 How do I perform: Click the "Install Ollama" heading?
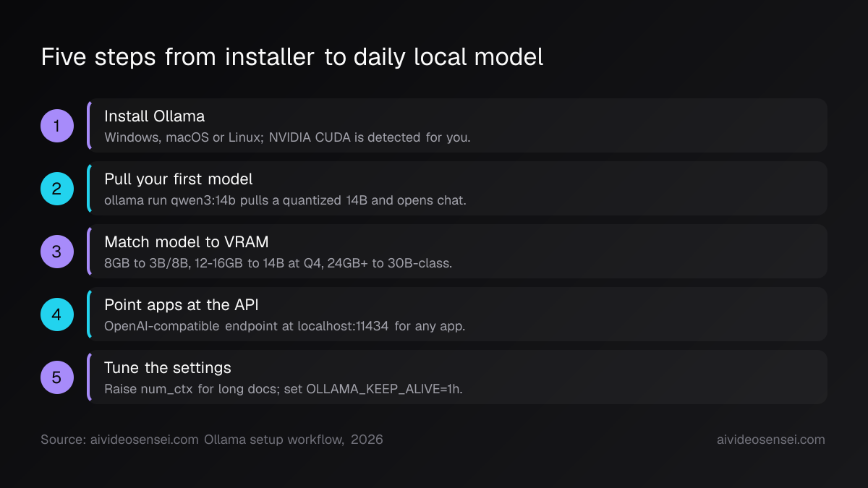click(155, 116)
